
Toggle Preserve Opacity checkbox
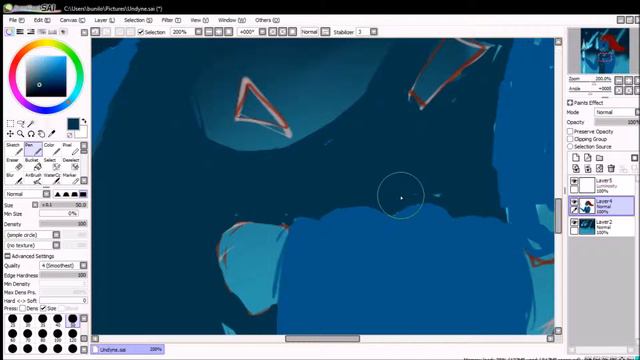click(570, 131)
